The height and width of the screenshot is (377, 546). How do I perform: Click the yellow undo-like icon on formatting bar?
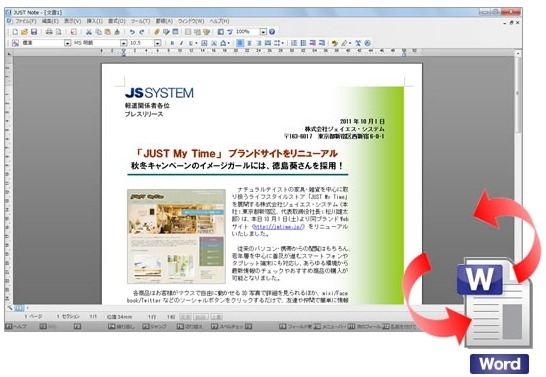334,43
